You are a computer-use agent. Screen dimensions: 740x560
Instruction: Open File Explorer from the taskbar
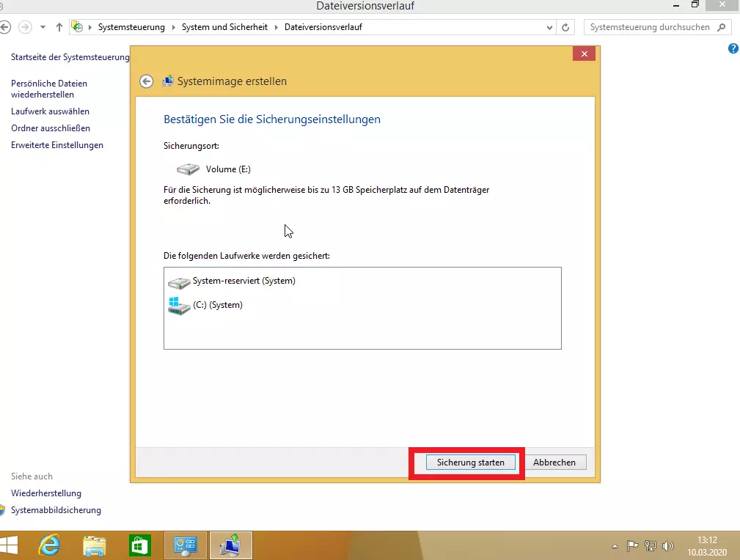click(95, 546)
